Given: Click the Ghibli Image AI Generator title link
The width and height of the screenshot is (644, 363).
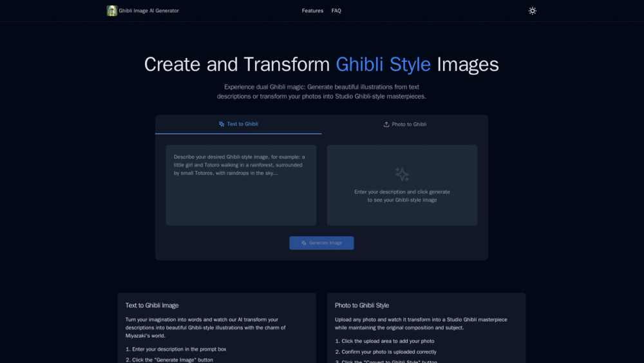Looking at the screenshot, I should point(149,11).
